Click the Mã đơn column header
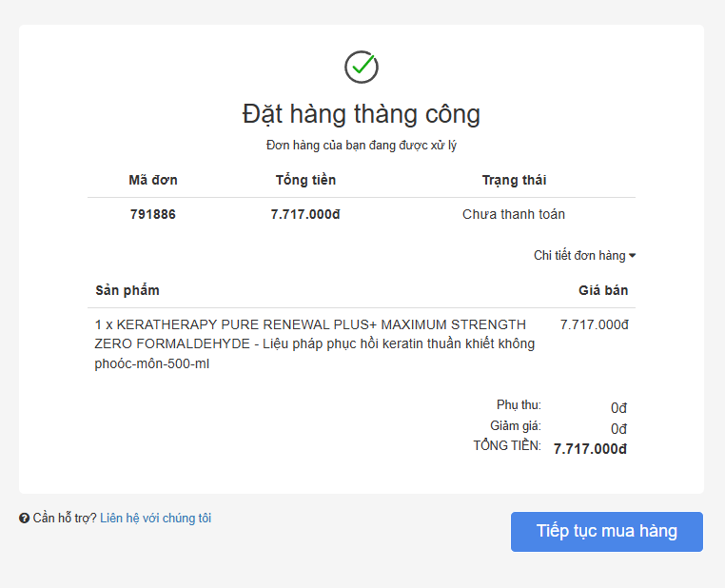This screenshot has width=725, height=588. [153, 180]
